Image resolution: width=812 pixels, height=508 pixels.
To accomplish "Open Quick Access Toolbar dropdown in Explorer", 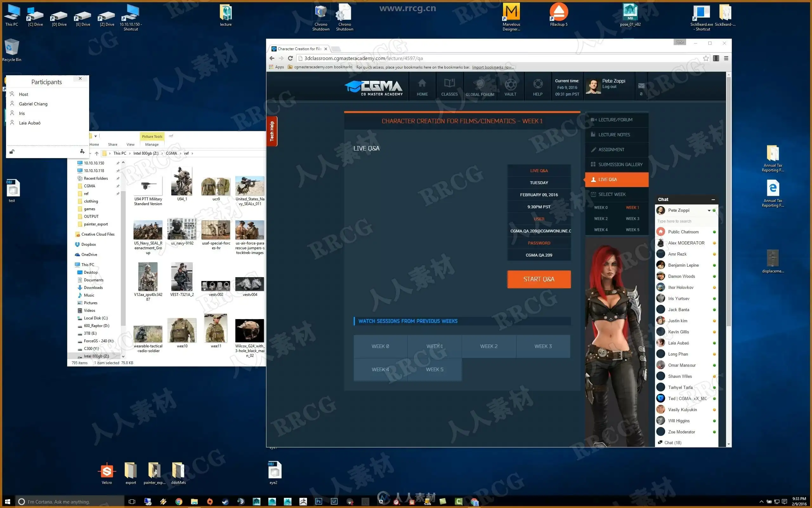I will (95, 136).
